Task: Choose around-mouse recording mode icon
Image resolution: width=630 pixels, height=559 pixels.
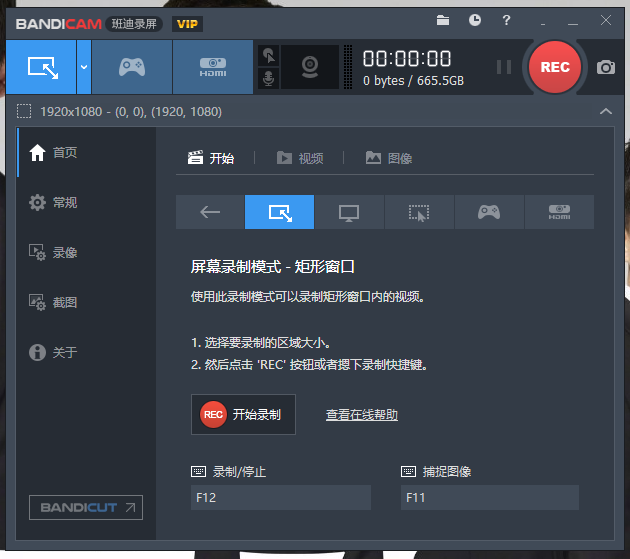Action: [x=419, y=212]
